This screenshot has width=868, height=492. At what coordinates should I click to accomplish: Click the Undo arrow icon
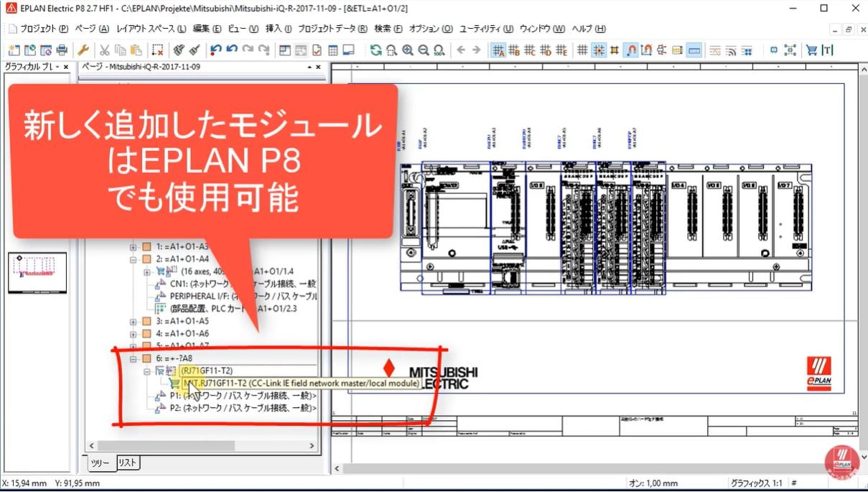point(215,50)
